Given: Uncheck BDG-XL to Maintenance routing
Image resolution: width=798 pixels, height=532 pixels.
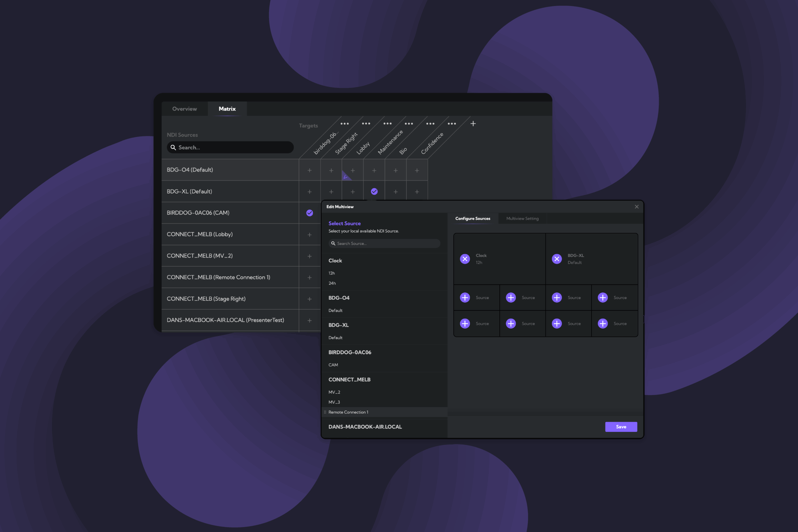Looking at the screenshot, I should click(374, 192).
